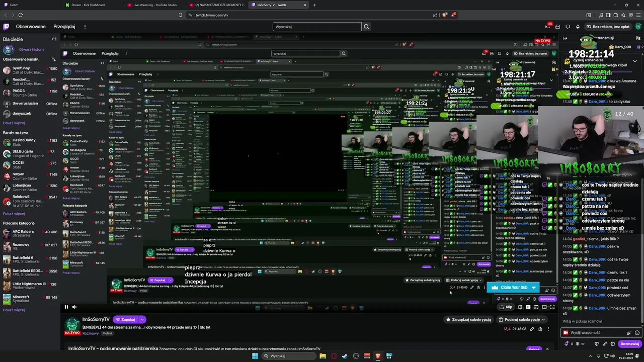Show more under followed channels
Screen dimensions: 644x362
click(14, 123)
